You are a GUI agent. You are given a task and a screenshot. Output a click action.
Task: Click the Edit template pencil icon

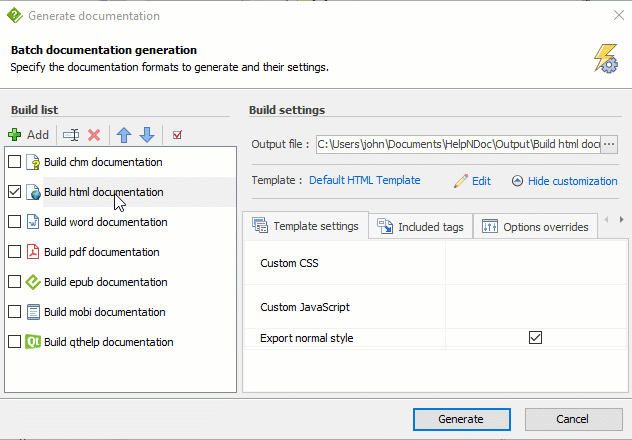click(461, 181)
